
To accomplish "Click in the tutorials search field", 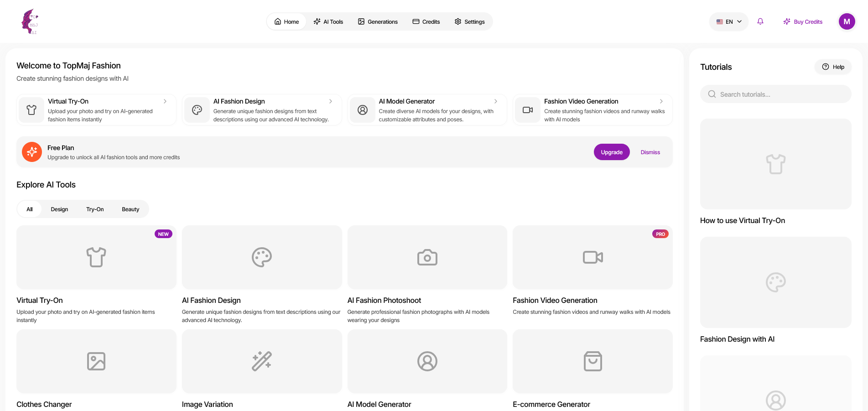I will (x=775, y=94).
